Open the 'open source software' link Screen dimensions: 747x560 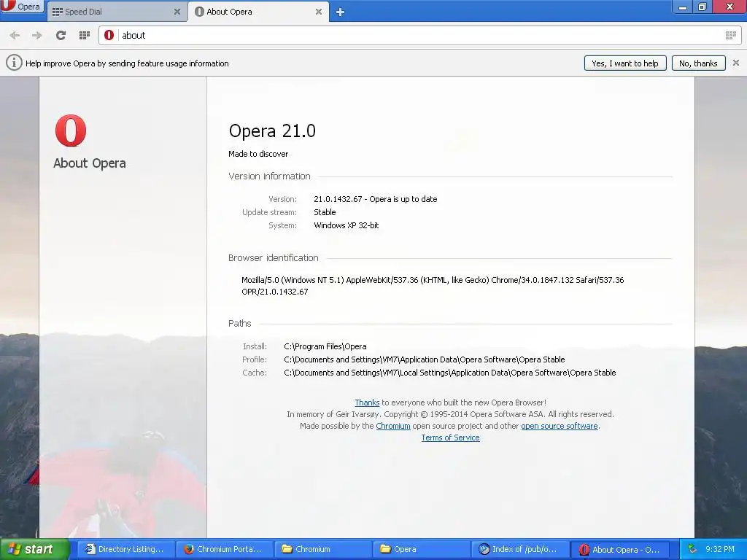point(560,426)
